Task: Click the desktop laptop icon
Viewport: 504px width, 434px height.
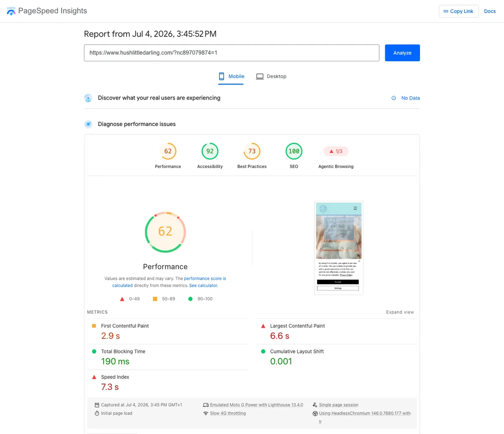Action: (x=260, y=76)
